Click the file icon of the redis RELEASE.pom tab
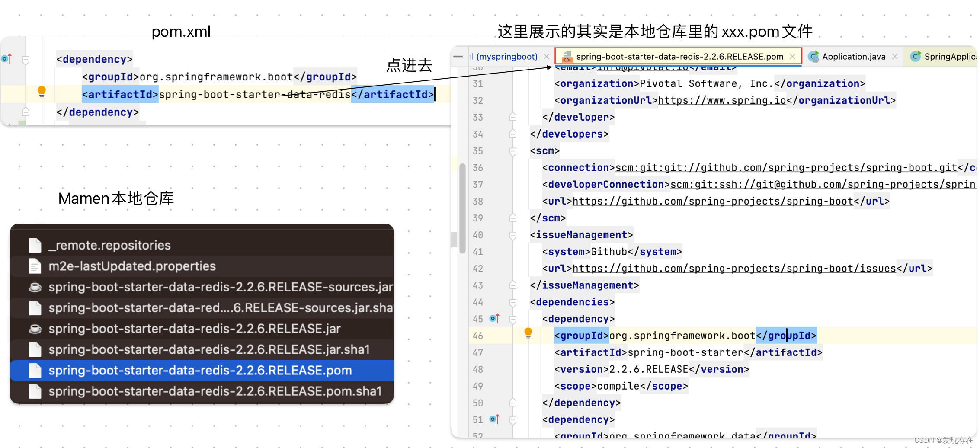 567,57
